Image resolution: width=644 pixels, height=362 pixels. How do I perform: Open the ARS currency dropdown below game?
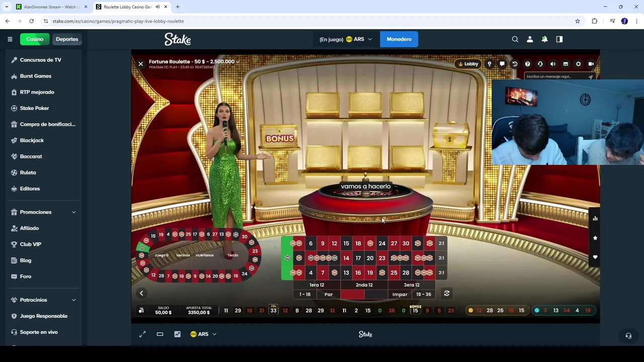[x=203, y=334]
